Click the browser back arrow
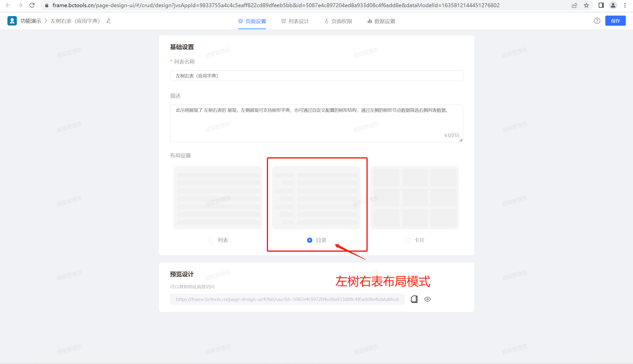The height and width of the screenshot is (364, 633). click(8, 5)
